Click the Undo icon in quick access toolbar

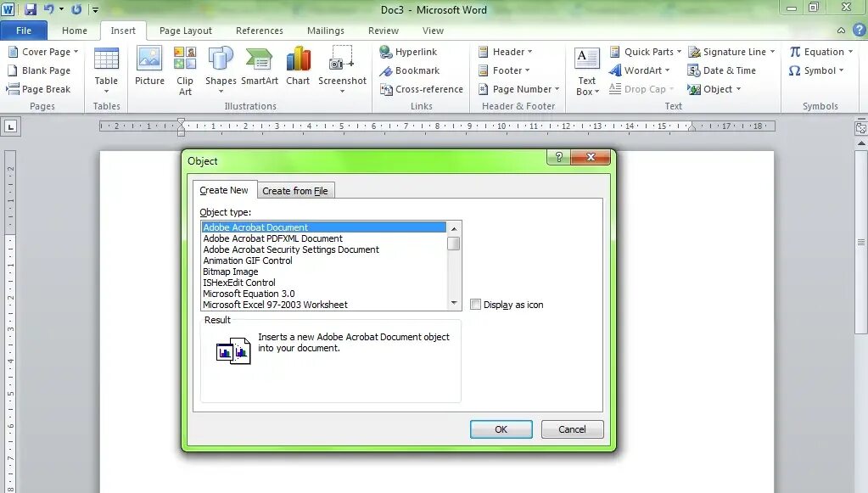pos(48,9)
